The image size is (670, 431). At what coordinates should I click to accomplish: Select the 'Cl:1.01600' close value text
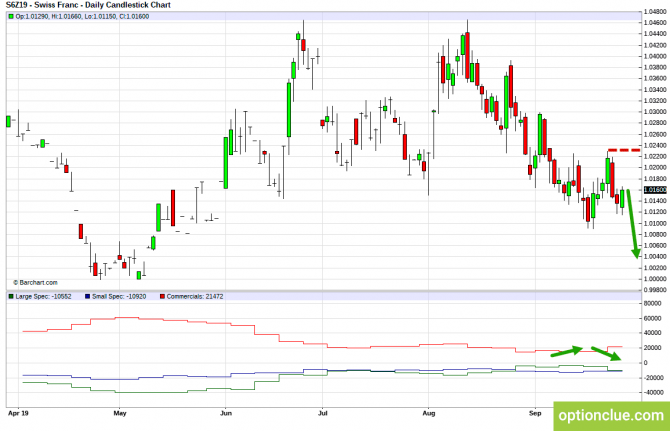click(133, 17)
